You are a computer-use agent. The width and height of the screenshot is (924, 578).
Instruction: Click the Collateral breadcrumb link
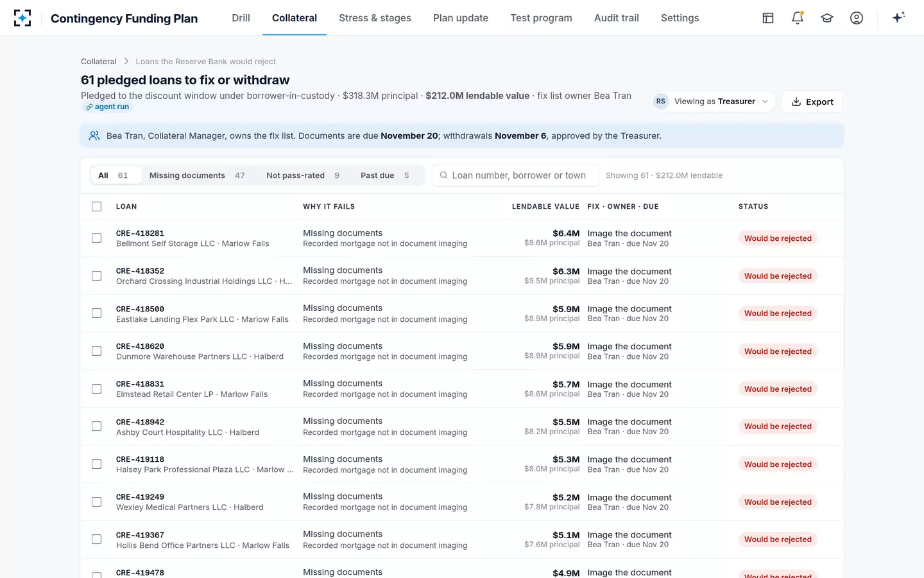click(99, 62)
